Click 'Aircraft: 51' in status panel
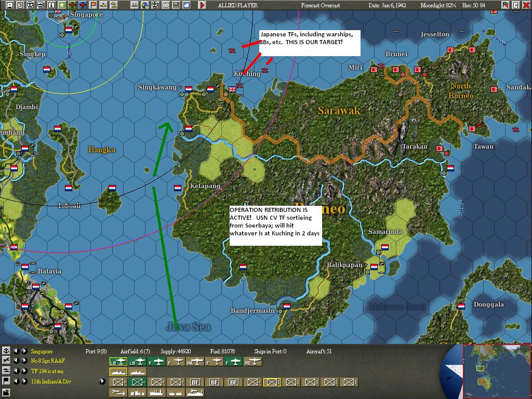The width and height of the screenshot is (532, 399). coord(319,352)
